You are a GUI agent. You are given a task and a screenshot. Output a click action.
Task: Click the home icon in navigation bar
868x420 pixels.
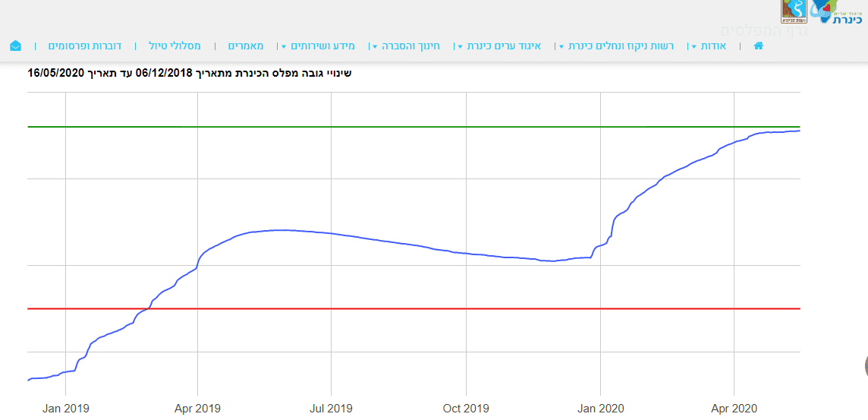[x=758, y=46]
